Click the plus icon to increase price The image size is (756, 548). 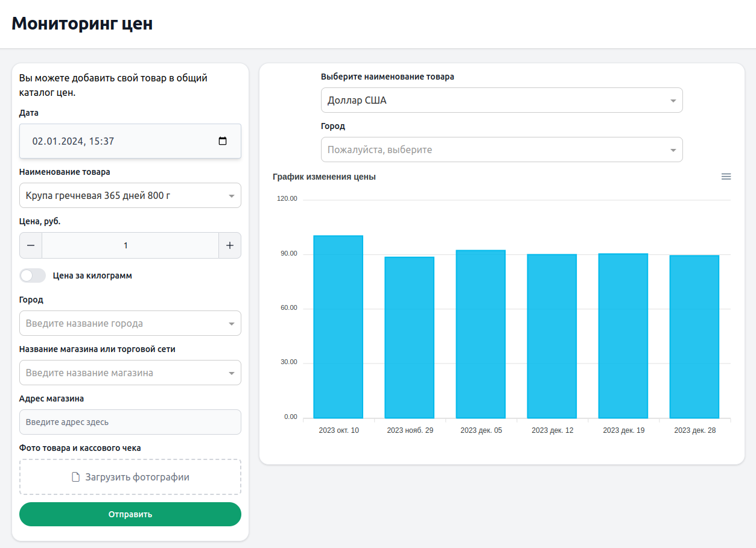(229, 245)
